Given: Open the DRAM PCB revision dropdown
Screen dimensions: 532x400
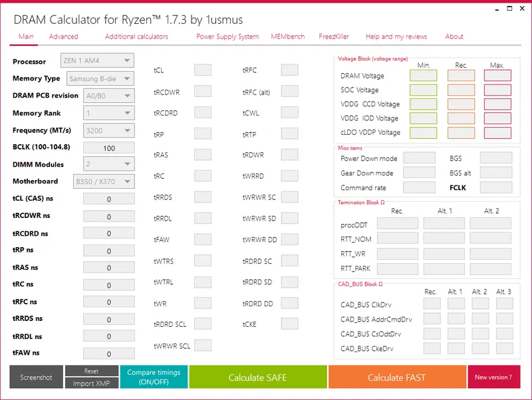Looking at the screenshot, I should point(109,96).
